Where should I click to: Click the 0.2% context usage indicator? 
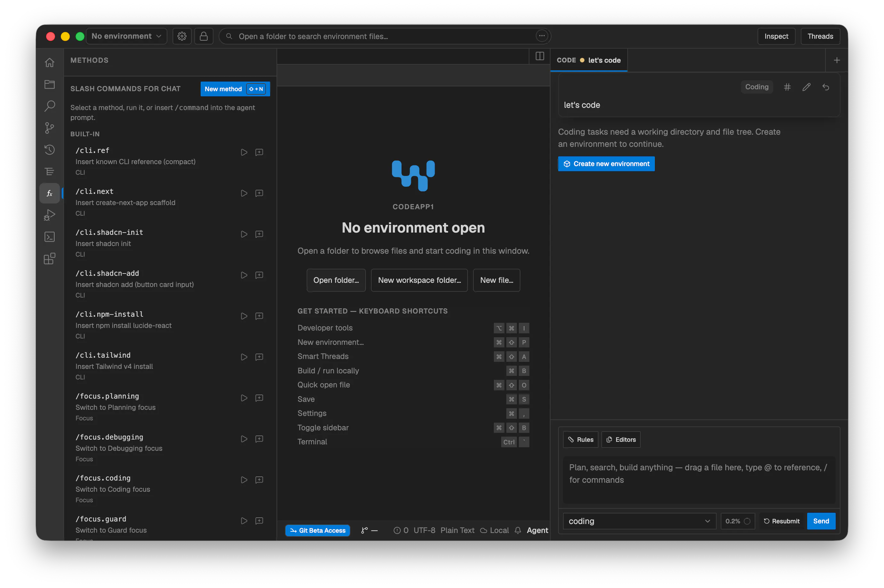pyautogui.click(x=737, y=521)
